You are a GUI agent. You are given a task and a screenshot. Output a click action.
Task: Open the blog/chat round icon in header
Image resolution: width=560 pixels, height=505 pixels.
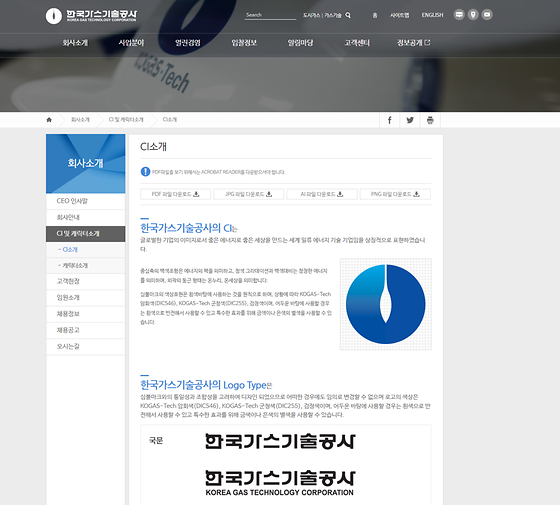click(459, 15)
